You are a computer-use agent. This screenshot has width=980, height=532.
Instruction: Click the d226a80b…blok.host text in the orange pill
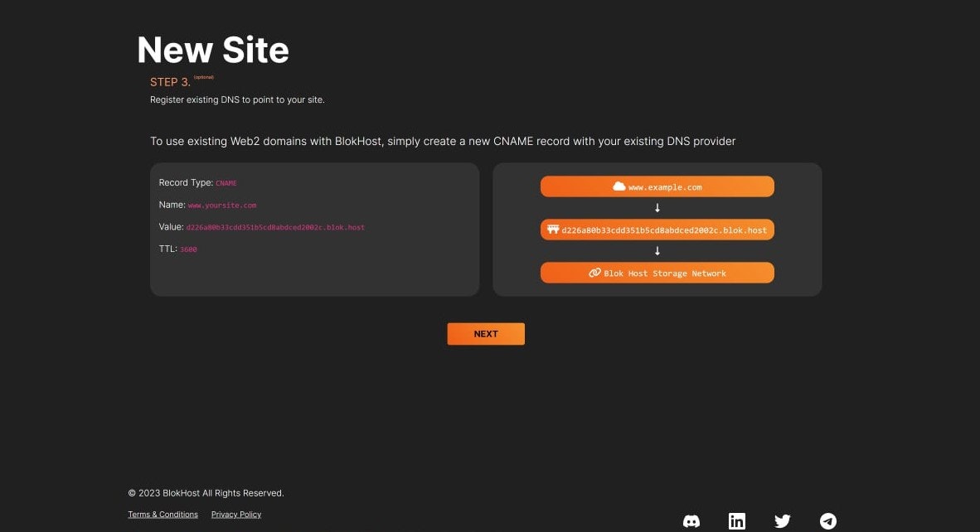pyautogui.click(x=664, y=230)
